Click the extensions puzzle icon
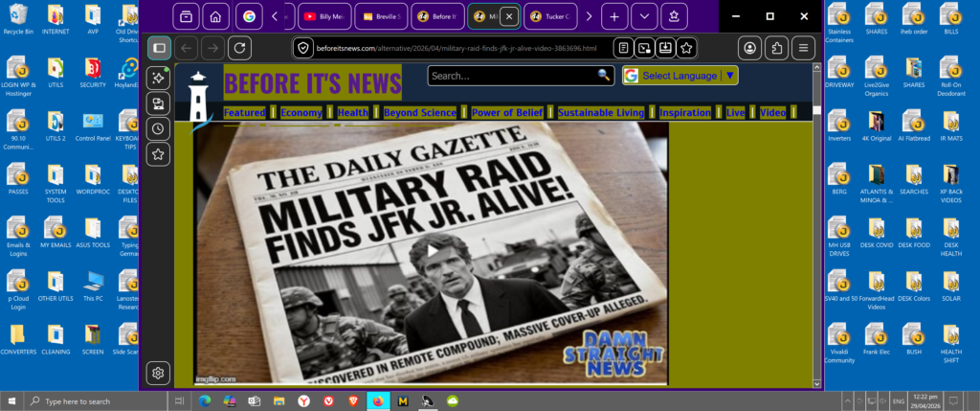This screenshot has width=980, height=411. tap(778, 48)
